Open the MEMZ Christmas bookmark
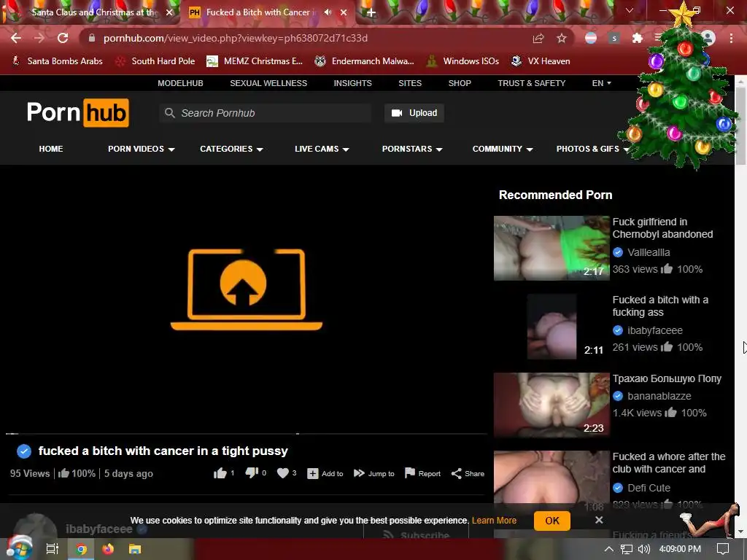This screenshot has height=560, width=747. 255,61
